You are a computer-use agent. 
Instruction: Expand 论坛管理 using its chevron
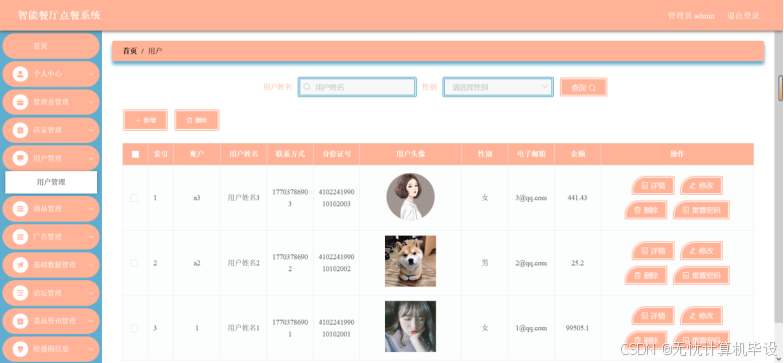91,292
